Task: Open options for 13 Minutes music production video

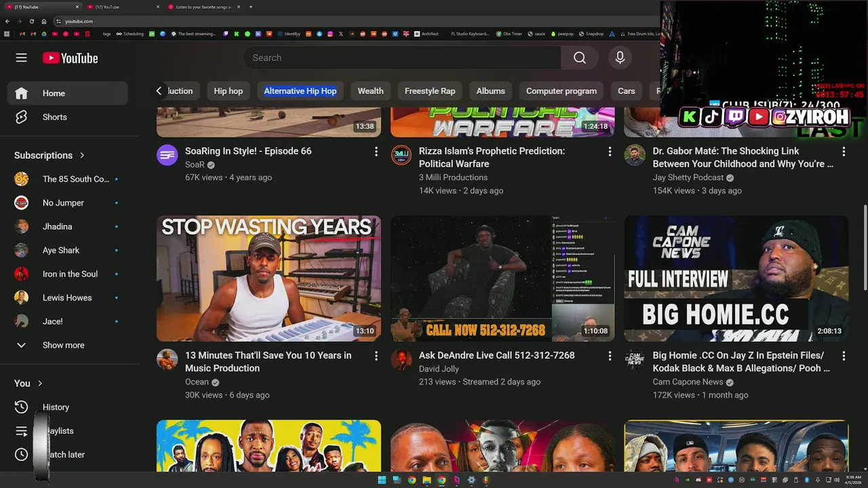Action: [376, 356]
